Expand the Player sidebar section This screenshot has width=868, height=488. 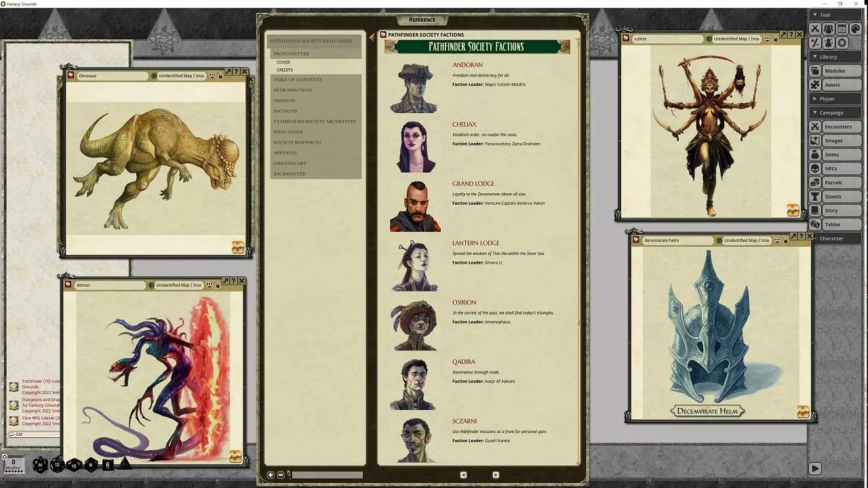click(x=835, y=99)
